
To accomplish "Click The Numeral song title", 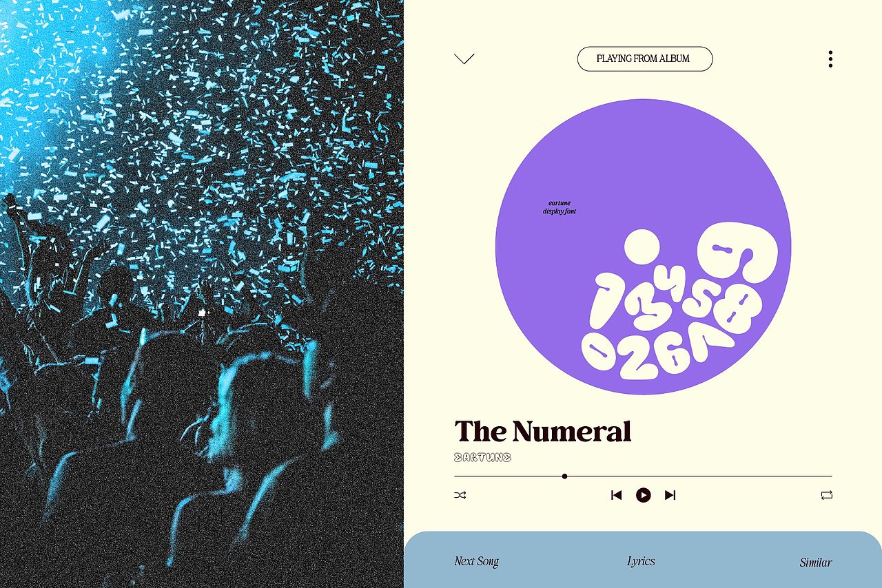I will [x=543, y=432].
